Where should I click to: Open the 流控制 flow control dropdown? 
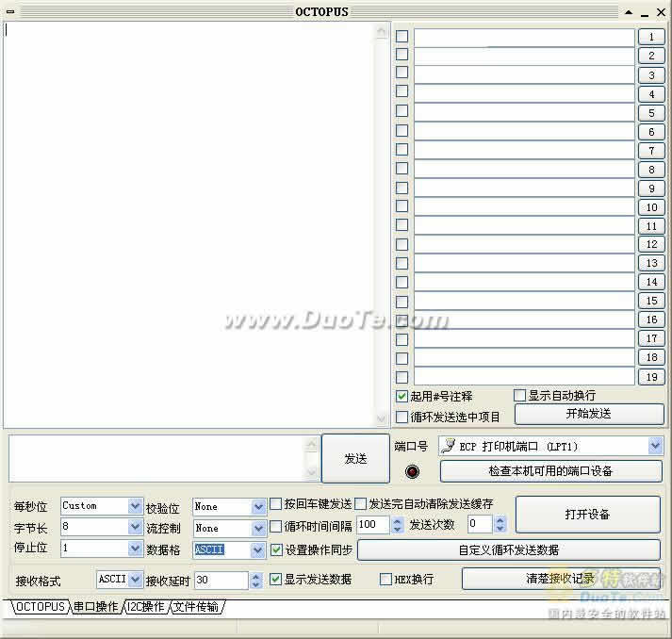point(258,529)
